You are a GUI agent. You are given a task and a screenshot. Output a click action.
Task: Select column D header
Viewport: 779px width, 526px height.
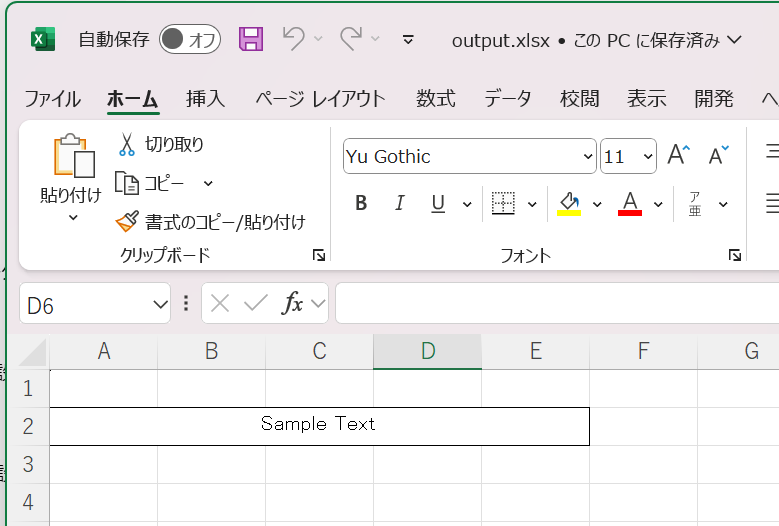click(427, 351)
